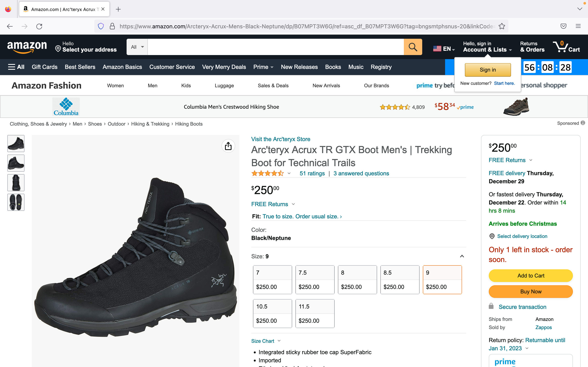
Task: Click the orange search magnifier button
Action: 413,47
